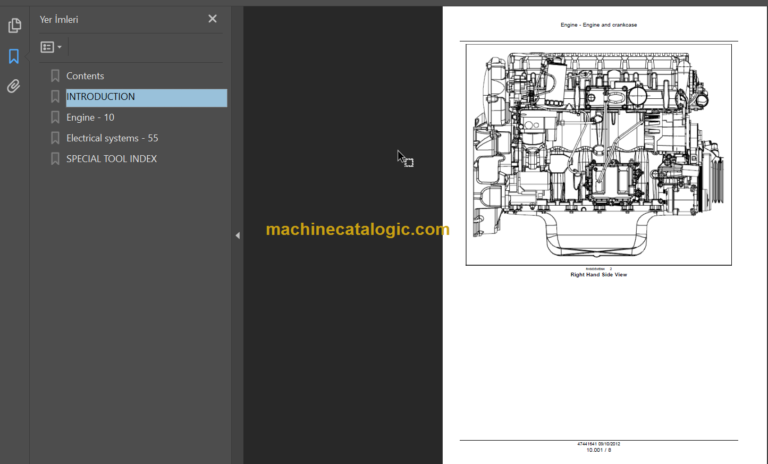Click the page header 'Engine - Engine and crankcase'

599,25
